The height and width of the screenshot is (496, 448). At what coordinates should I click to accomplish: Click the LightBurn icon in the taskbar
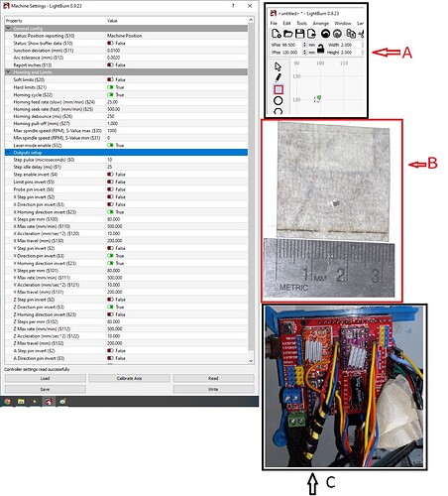[x=49, y=402]
